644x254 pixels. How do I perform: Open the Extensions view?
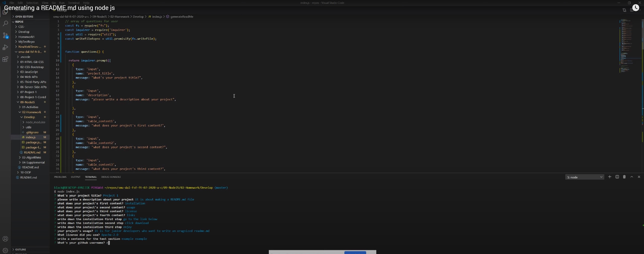click(x=5, y=59)
